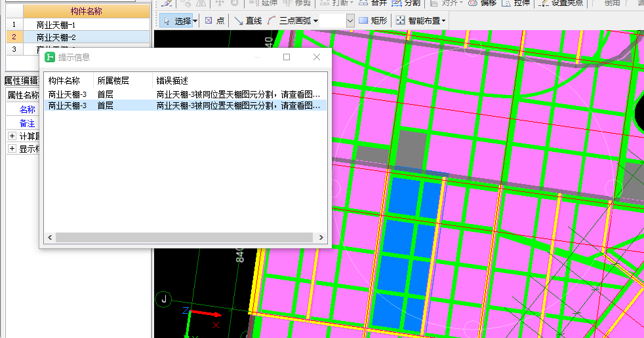644x338 pixels.
Task: Expand the 计算 property group
Action: (12, 136)
